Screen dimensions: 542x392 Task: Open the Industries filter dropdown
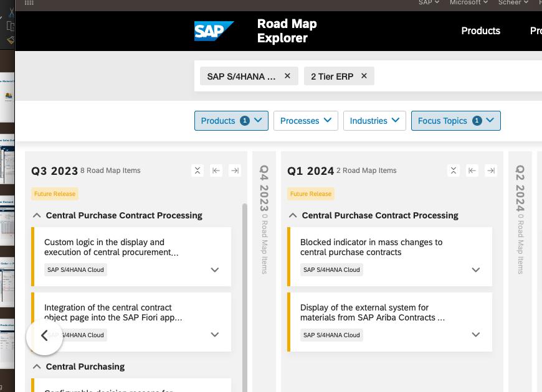click(x=374, y=121)
